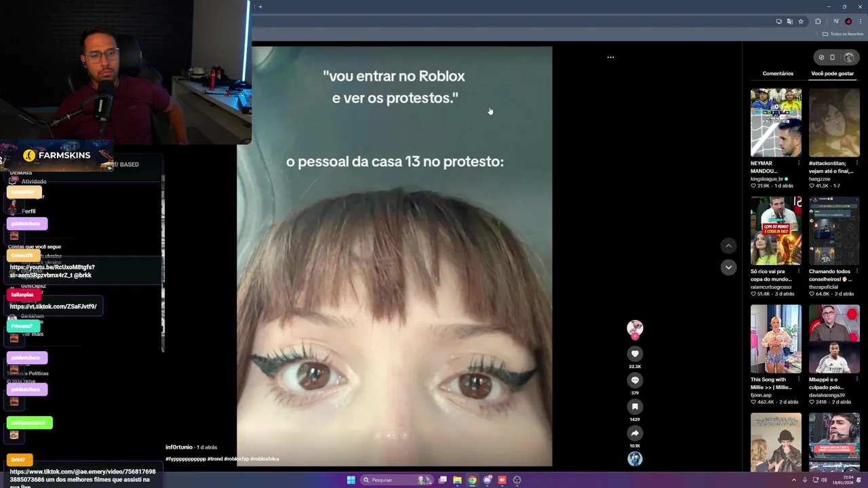This screenshot has height=488, width=868.
Task: Switch to Comentários tab
Action: tap(778, 73)
